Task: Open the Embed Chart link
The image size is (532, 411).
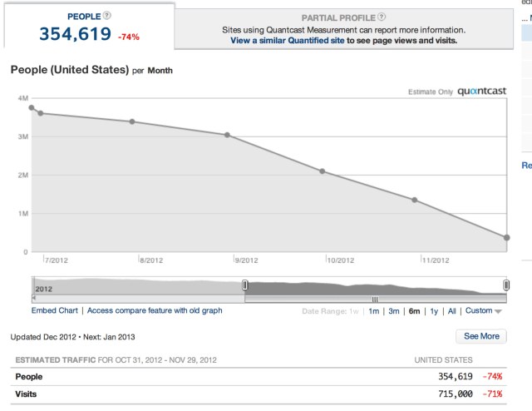Action: coord(55,310)
